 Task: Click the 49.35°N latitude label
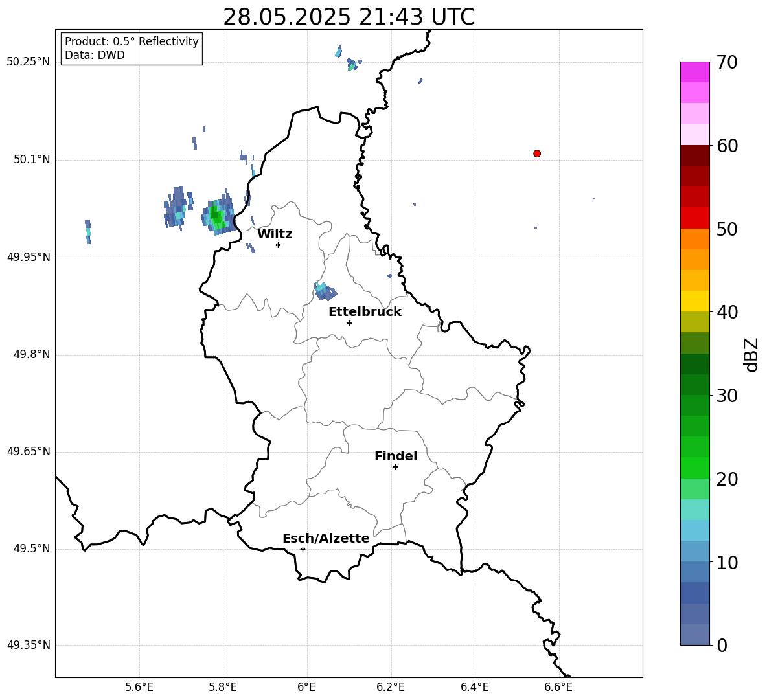pos(29,645)
